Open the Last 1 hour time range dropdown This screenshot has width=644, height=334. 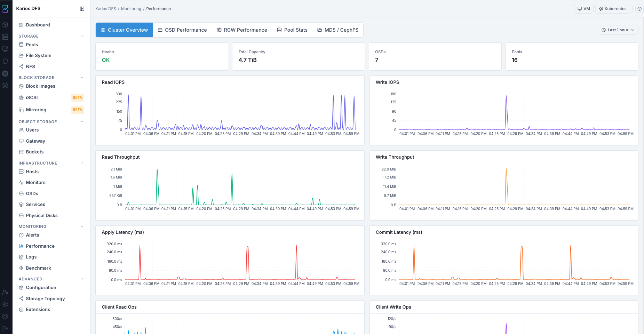[x=618, y=30]
